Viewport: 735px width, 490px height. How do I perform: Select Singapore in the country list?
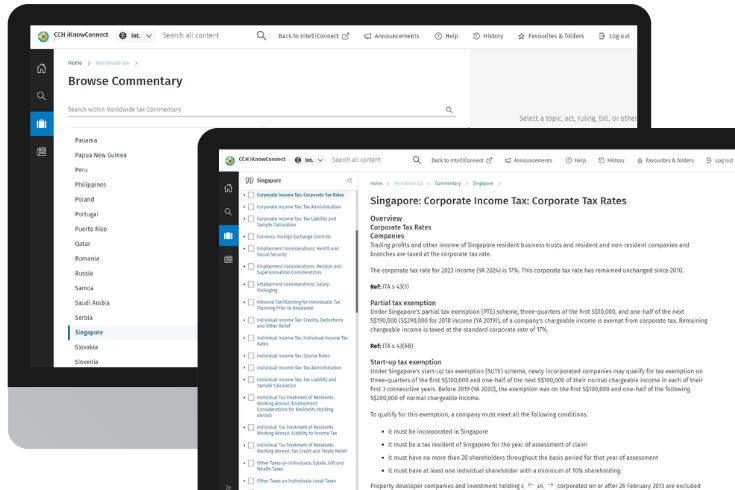coord(89,332)
